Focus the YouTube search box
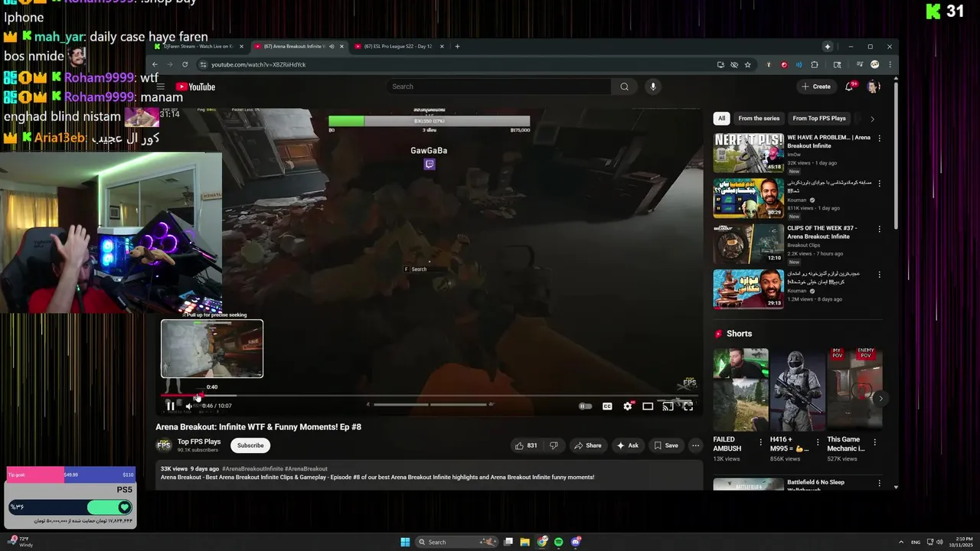 (x=499, y=86)
